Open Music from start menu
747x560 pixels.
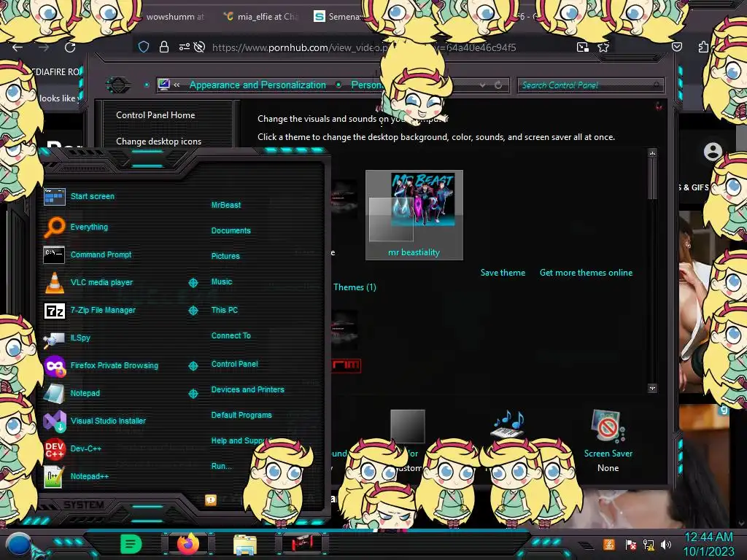pyautogui.click(x=222, y=282)
